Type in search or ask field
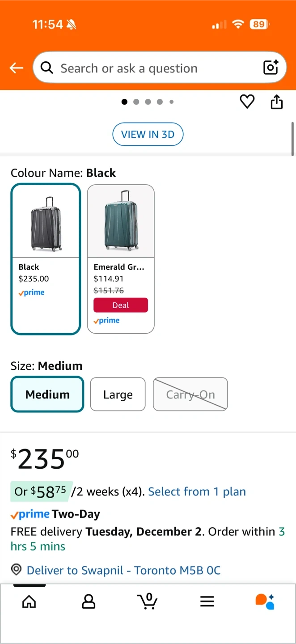The width and height of the screenshot is (296, 644). pyautogui.click(x=152, y=68)
